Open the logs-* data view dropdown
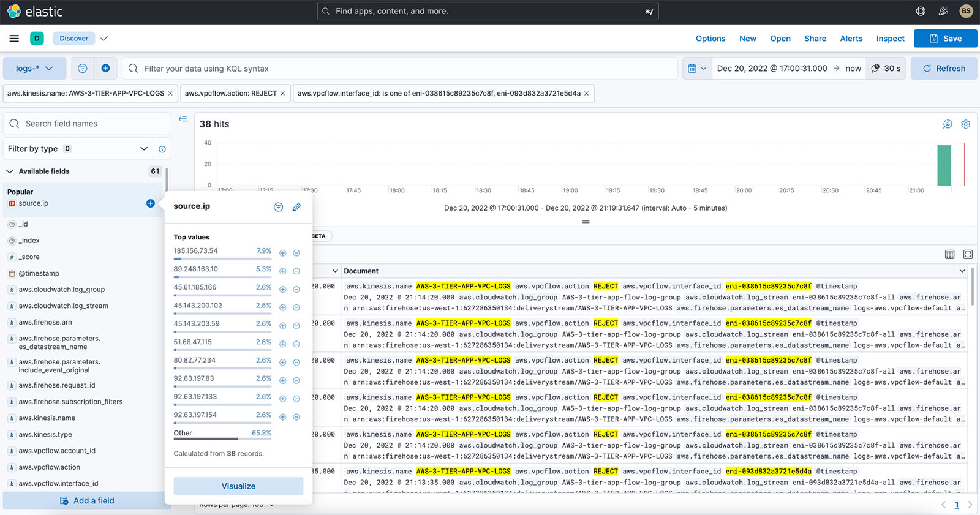The image size is (980, 515). tap(34, 69)
